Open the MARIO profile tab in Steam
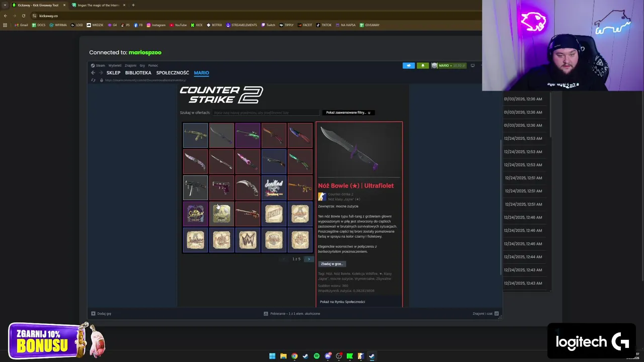The height and width of the screenshot is (362, 644). pyautogui.click(x=201, y=73)
